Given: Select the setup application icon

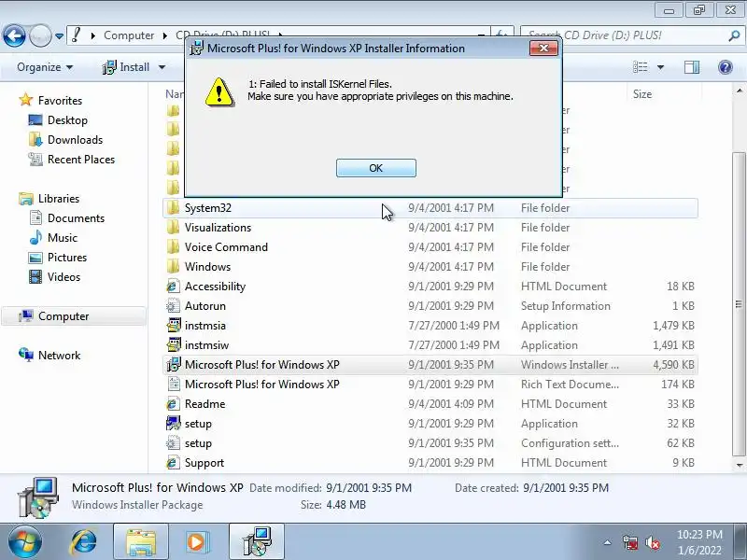Looking at the screenshot, I should [x=174, y=424].
